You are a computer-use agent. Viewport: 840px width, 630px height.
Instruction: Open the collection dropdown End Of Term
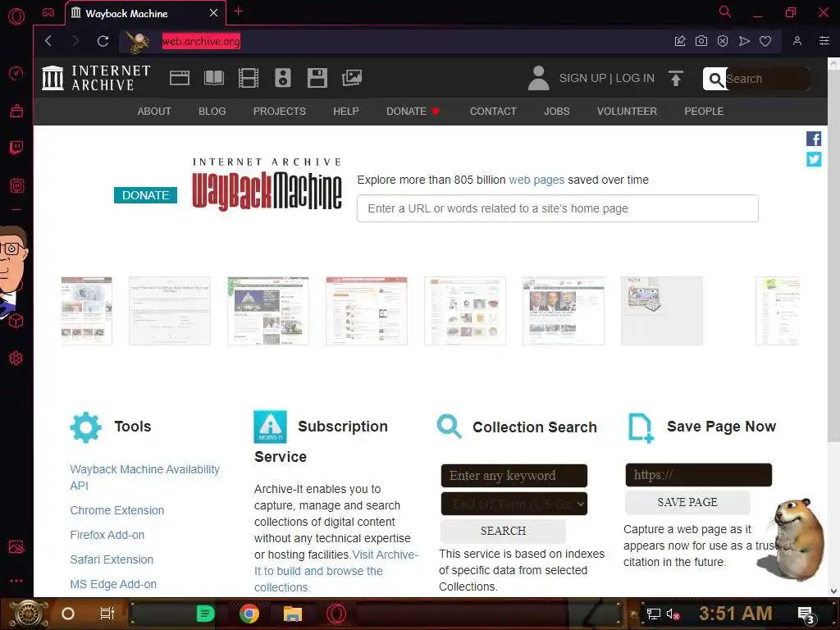pyautogui.click(x=514, y=504)
